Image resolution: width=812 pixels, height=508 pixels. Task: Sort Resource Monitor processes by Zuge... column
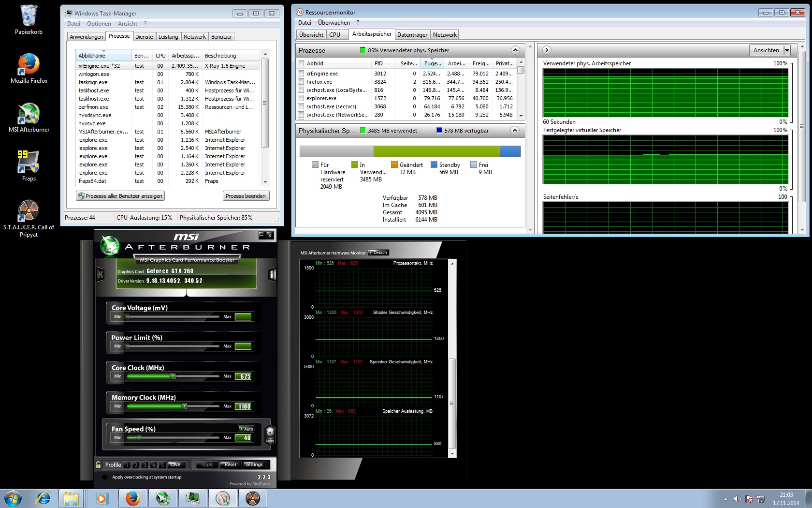pos(433,63)
